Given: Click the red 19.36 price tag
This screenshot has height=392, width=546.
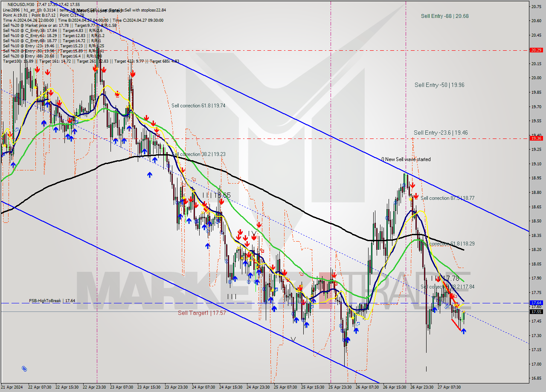Looking at the screenshot, I should 536,138.
